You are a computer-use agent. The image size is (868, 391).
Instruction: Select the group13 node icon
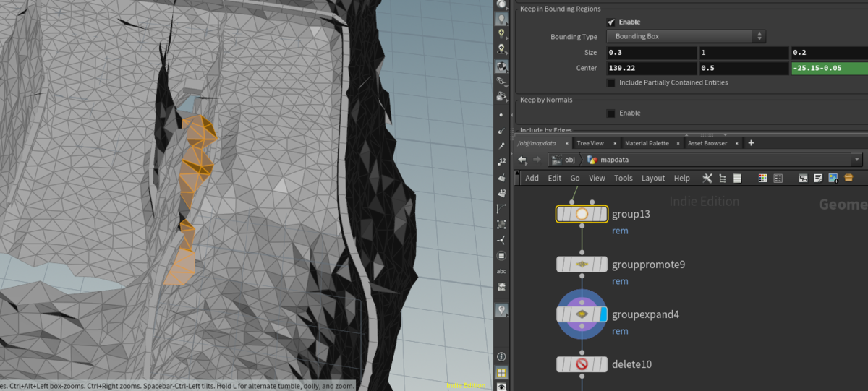(x=582, y=214)
